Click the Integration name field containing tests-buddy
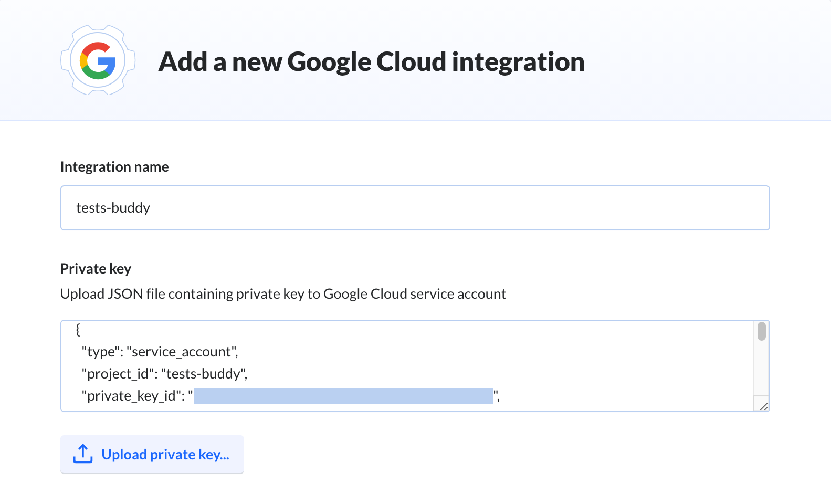 (x=415, y=208)
